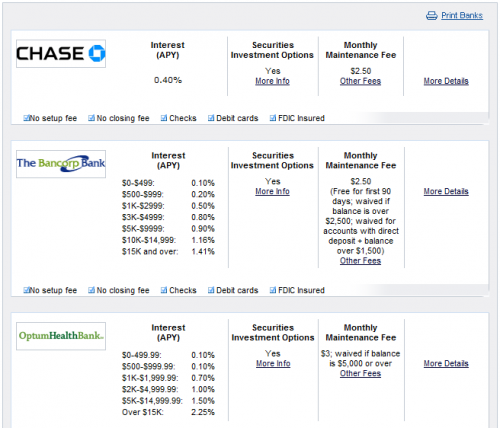View More Details for The Bancorp Bank
Screen dimensions: 500x428
pyautogui.click(x=446, y=191)
